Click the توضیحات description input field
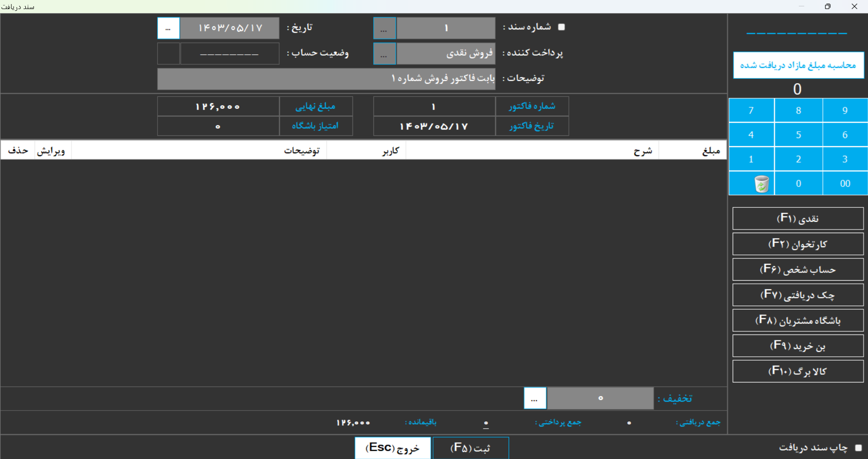 coord(326,79)
